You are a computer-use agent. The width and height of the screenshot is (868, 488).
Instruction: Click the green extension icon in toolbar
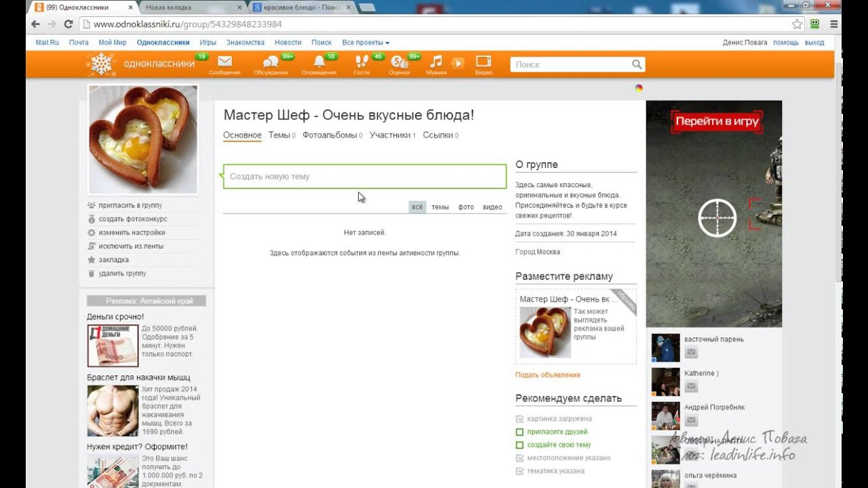click(816, 24)
